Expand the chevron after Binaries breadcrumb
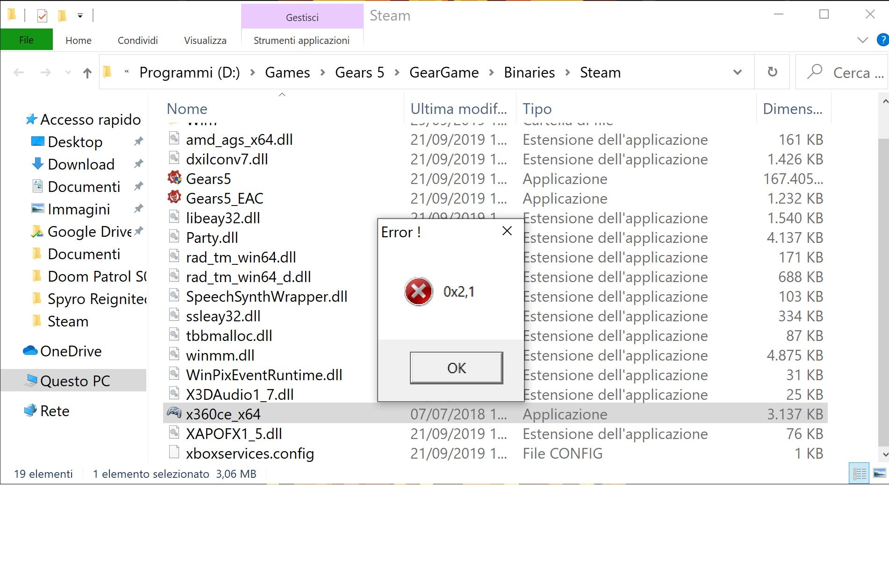Viewport: 889px width, 588px height. 567,72
